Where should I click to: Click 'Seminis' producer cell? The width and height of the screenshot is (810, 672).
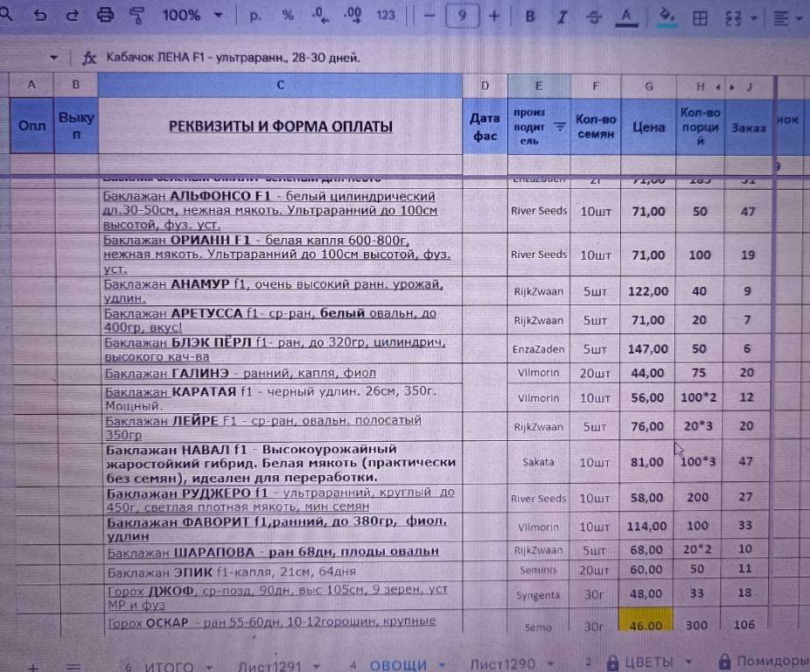[x=538, y=570]
